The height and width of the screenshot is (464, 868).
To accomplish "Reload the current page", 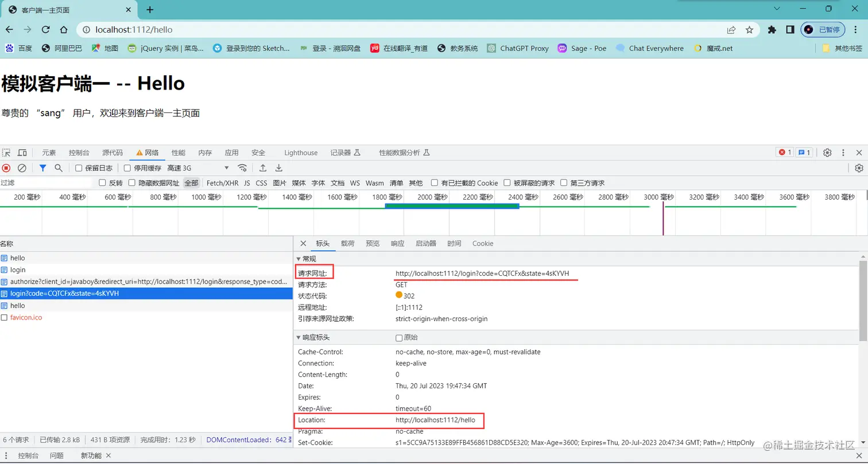I will [x=45, y=30].
